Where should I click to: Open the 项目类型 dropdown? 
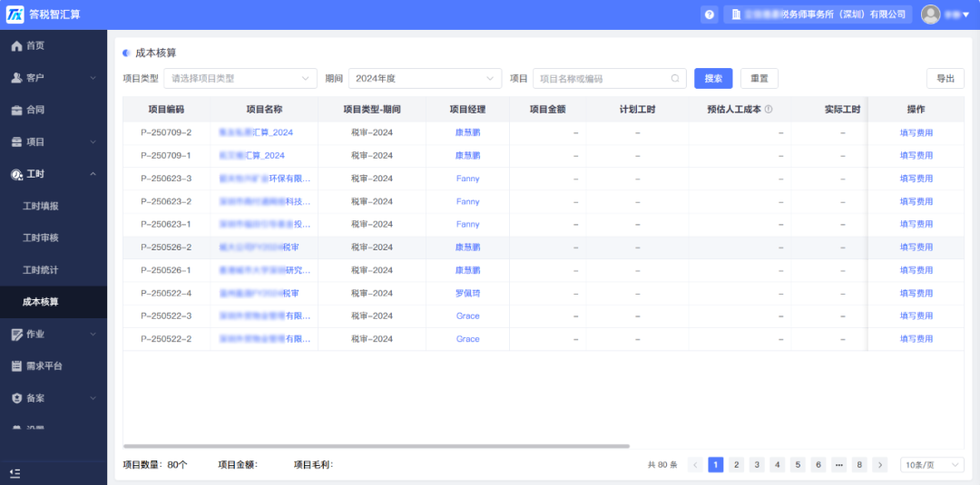tap(240, 79)
